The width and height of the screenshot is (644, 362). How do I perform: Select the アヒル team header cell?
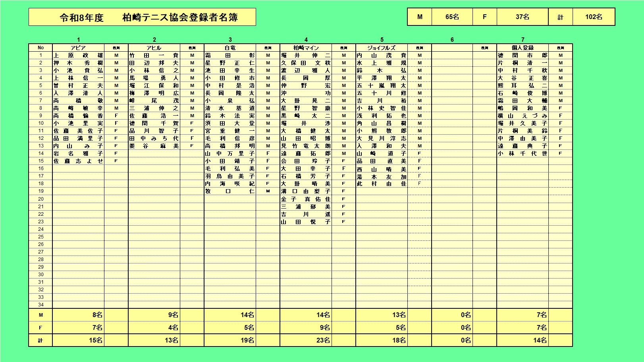[154, 48]
